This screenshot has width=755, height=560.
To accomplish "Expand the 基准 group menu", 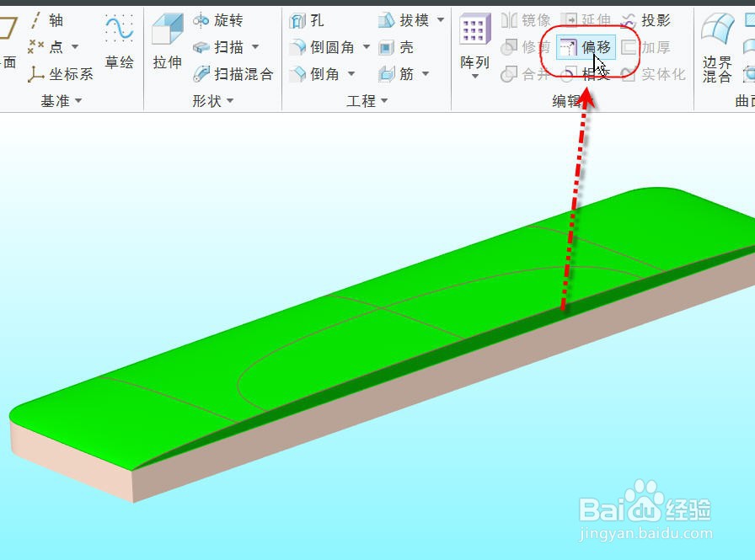I will click(x=62, y=100).
